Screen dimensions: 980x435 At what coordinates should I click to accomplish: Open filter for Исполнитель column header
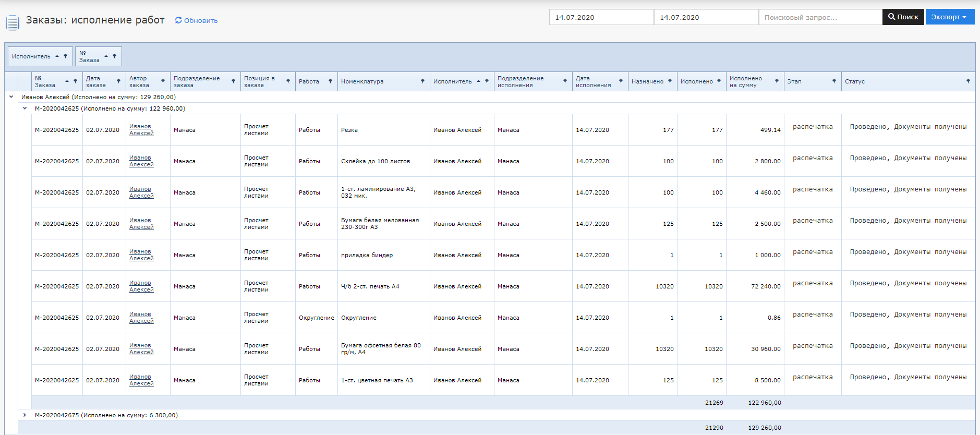(487, 81)
